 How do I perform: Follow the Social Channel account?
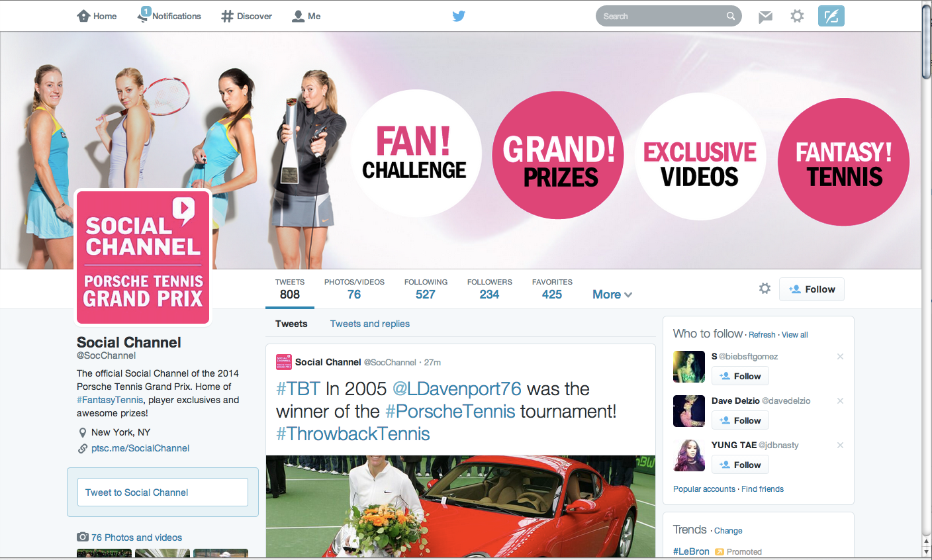(812, 289)
